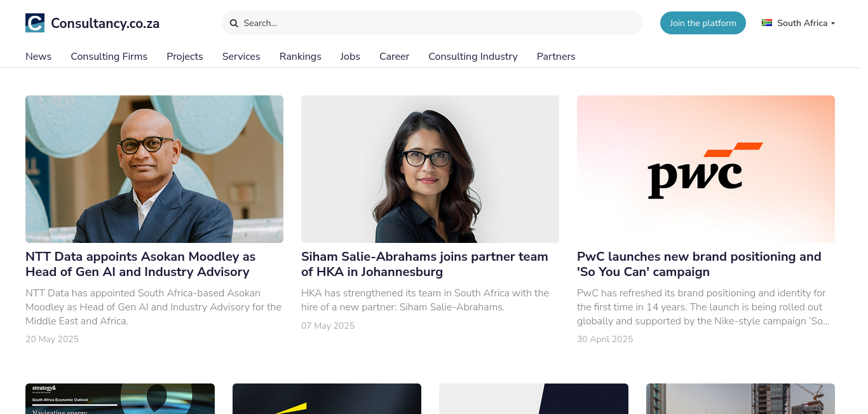Select the Services menu item
This screenshot has height=414, width=868.
click(x=241, y=57)
